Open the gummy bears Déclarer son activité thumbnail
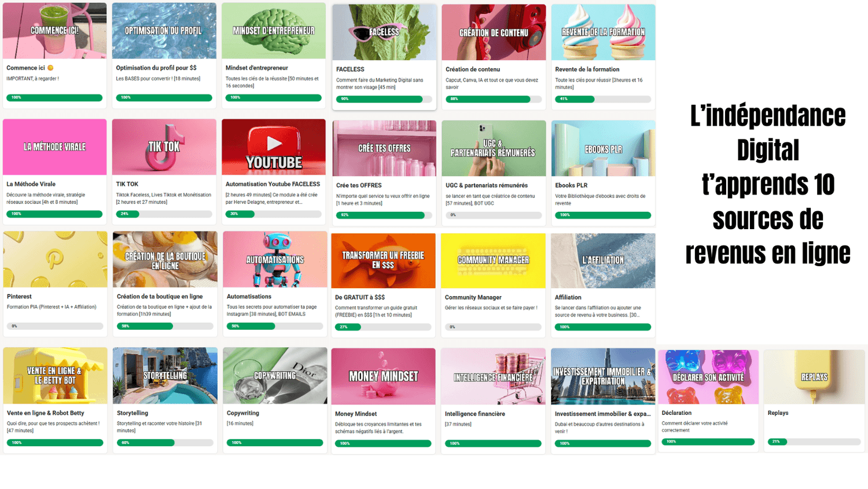The height and width of the screenshot is (489, 868). click(x=708, y=377)
